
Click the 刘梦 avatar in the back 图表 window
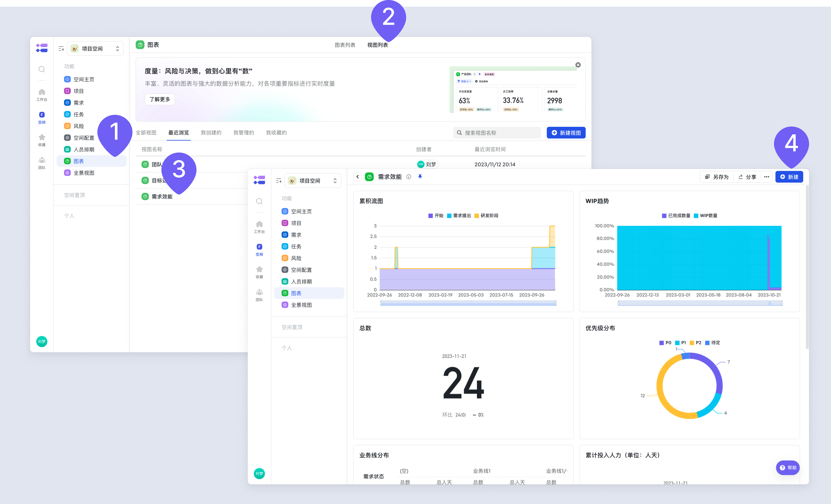42,342
